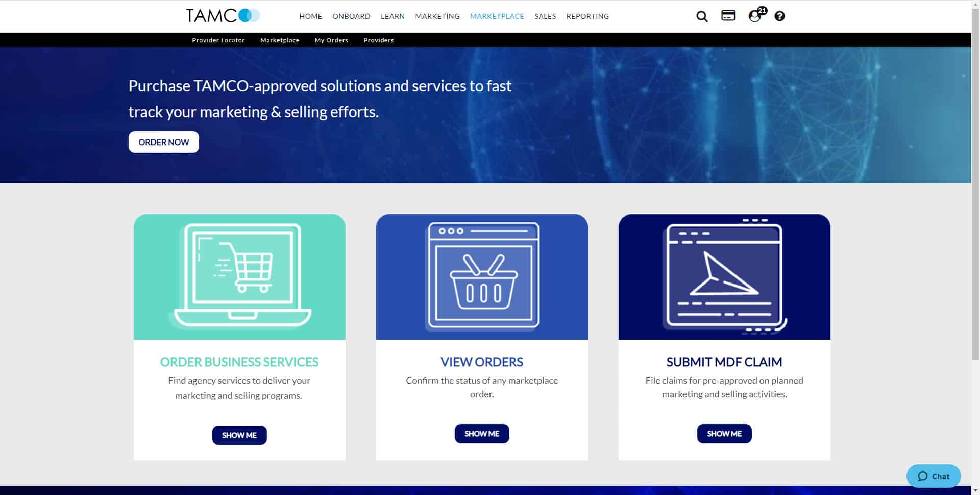Open user notifications icon with badge 21
The image size is (980, 495).
click(x=755, y=16)
